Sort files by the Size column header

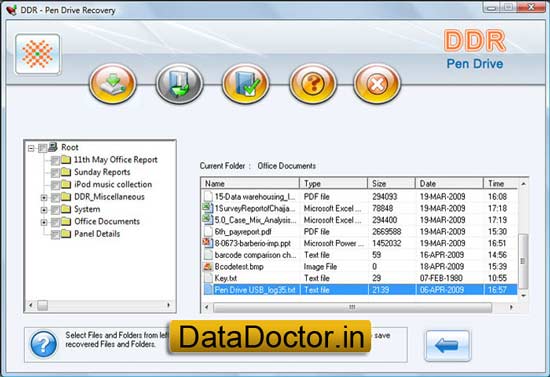391,183
